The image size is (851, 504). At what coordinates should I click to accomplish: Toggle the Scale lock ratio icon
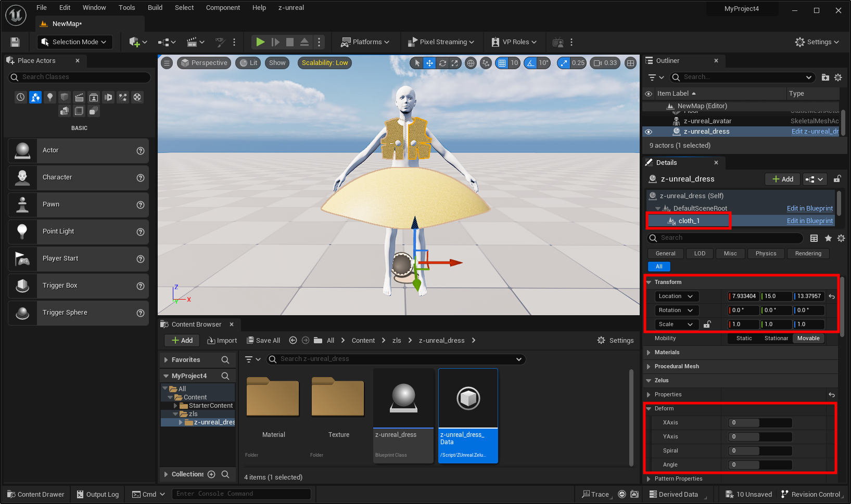point(707,325)
